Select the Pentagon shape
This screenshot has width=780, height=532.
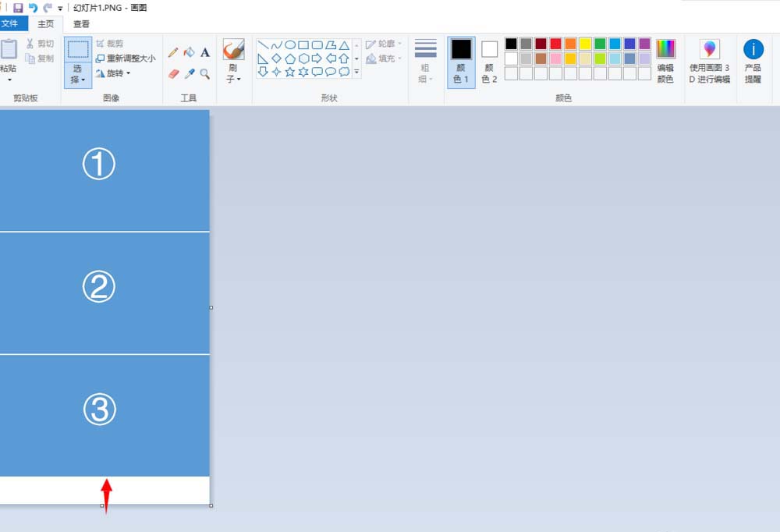point(290,59)
